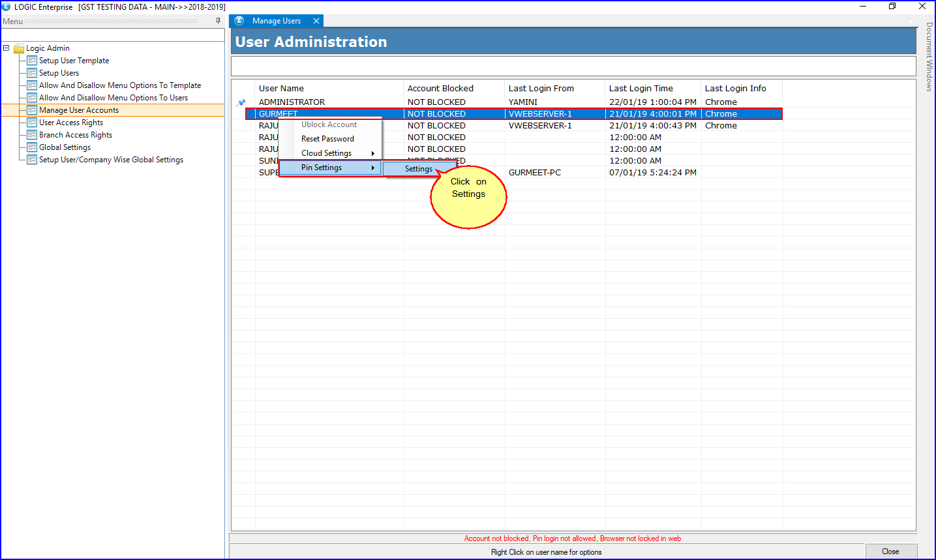Click the pin icon on Menu panel
The image size is (936, 560).
[x=218, y=21]
